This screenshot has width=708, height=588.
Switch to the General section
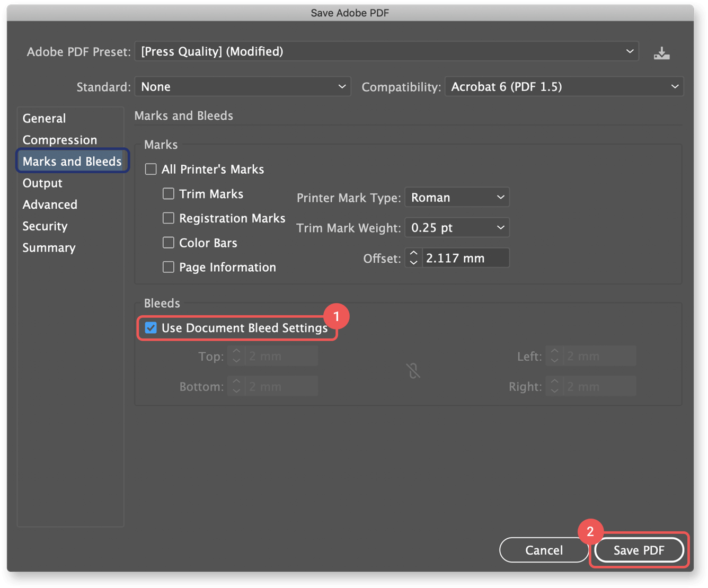[45, 119]
